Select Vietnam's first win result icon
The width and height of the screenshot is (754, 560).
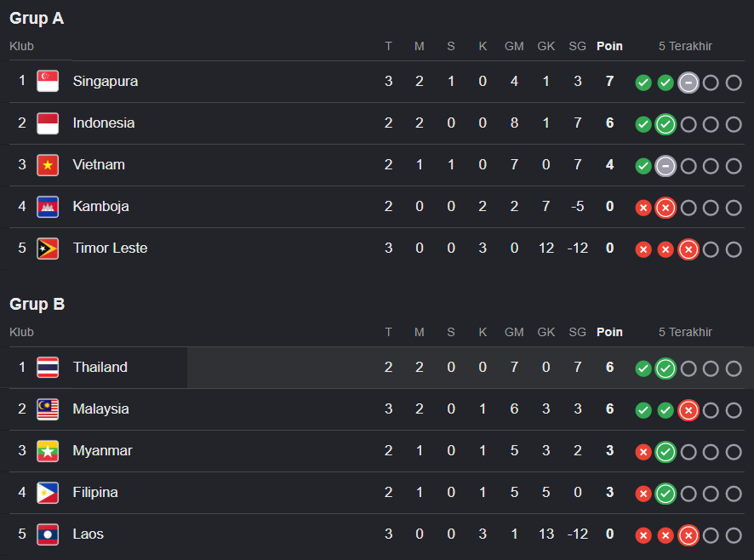click(643, 167)
